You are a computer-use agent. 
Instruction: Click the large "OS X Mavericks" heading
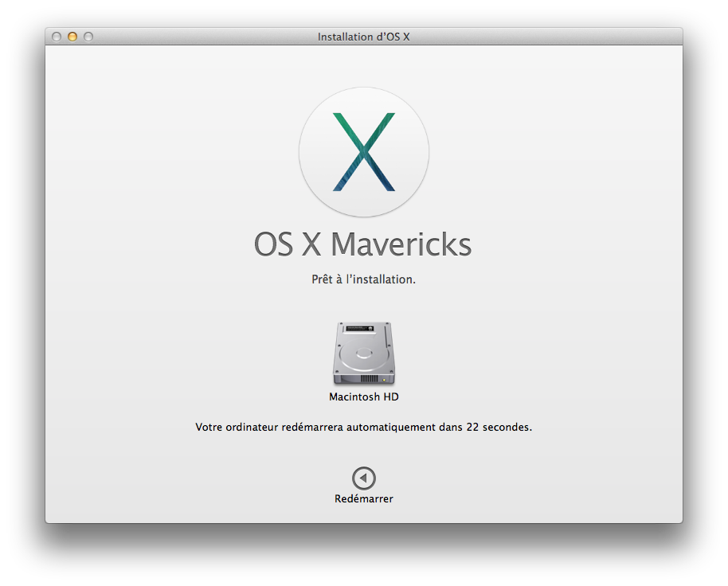point(363,244)
